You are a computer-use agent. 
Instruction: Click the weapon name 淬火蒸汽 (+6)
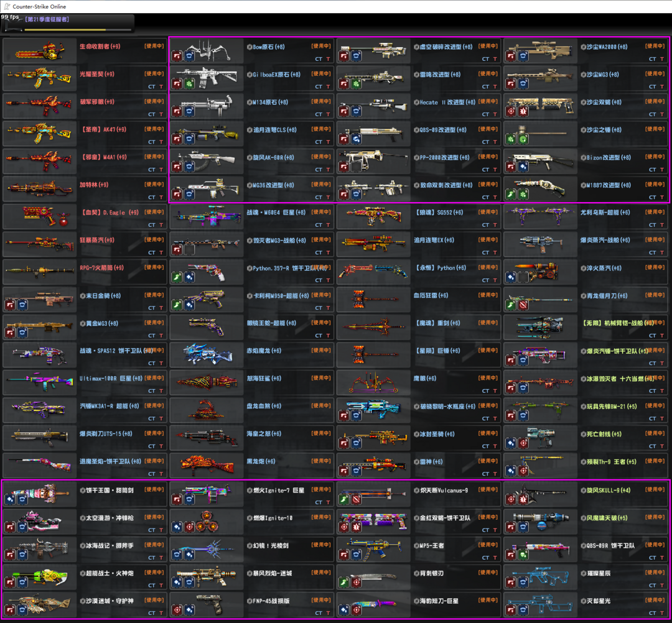click(x=604, y=268)
